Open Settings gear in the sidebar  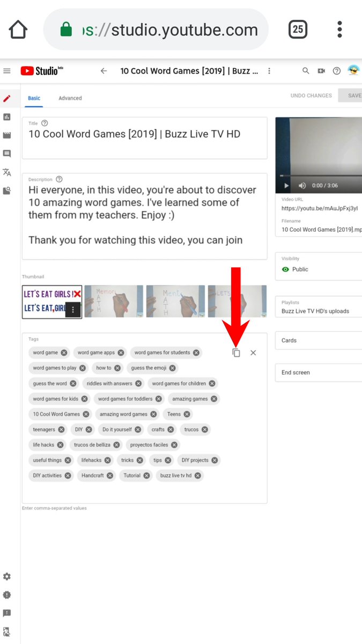pyautogui.click(x=7, y=576)
